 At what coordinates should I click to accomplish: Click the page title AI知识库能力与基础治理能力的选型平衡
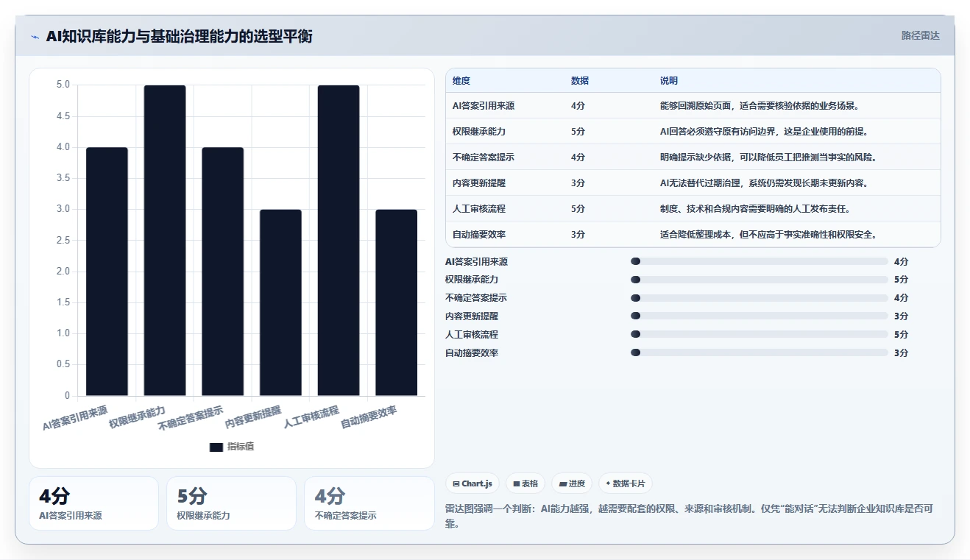(x=179, y=36)
